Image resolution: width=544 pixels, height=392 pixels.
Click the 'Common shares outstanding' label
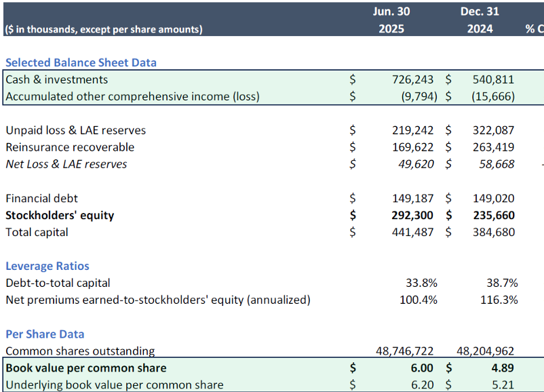tap(80, 351)
